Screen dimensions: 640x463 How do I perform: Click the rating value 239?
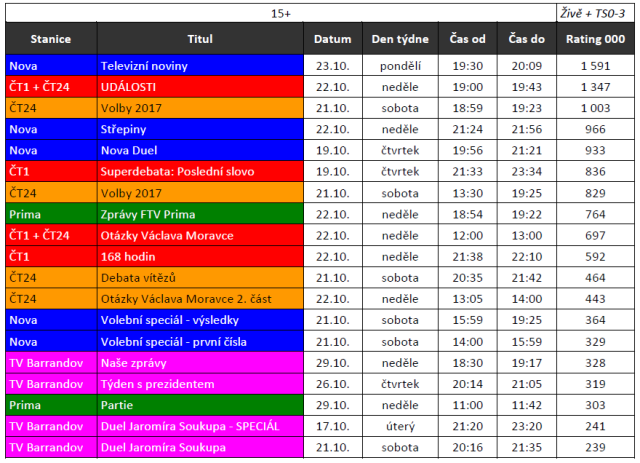(x=596, y=447)
